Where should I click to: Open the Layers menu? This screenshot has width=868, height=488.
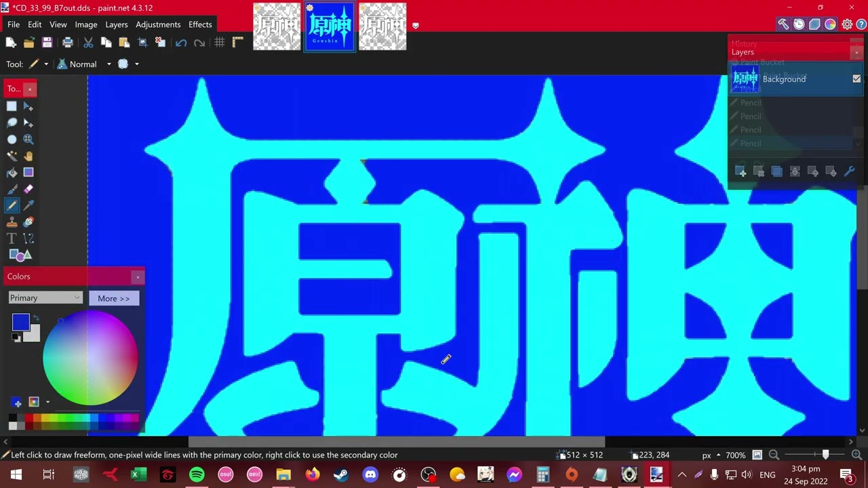[x=116, y=24]
